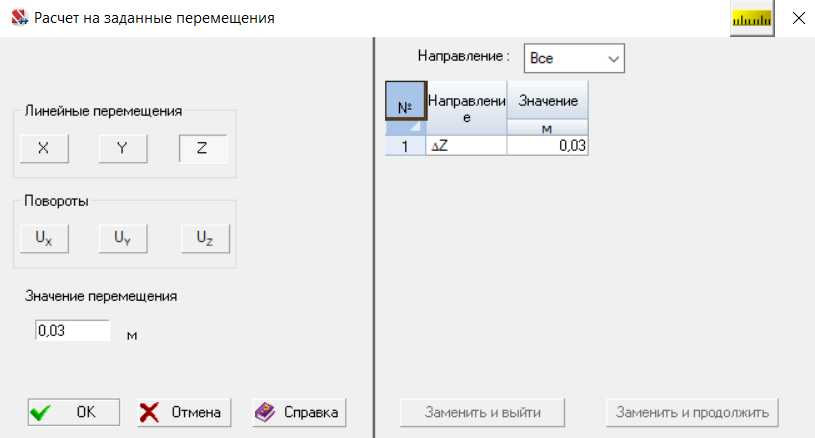
Task: Click the Значение column header
Action: [x=548, y=101]
